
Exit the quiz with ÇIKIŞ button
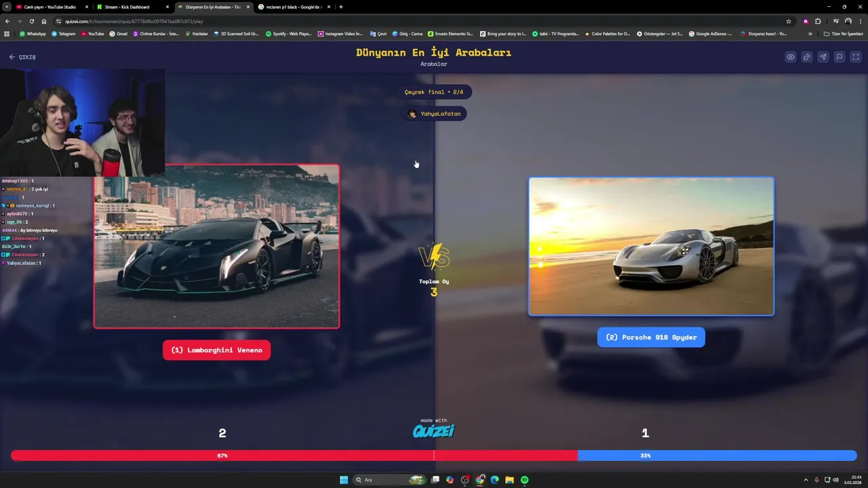tap(22, 57)
